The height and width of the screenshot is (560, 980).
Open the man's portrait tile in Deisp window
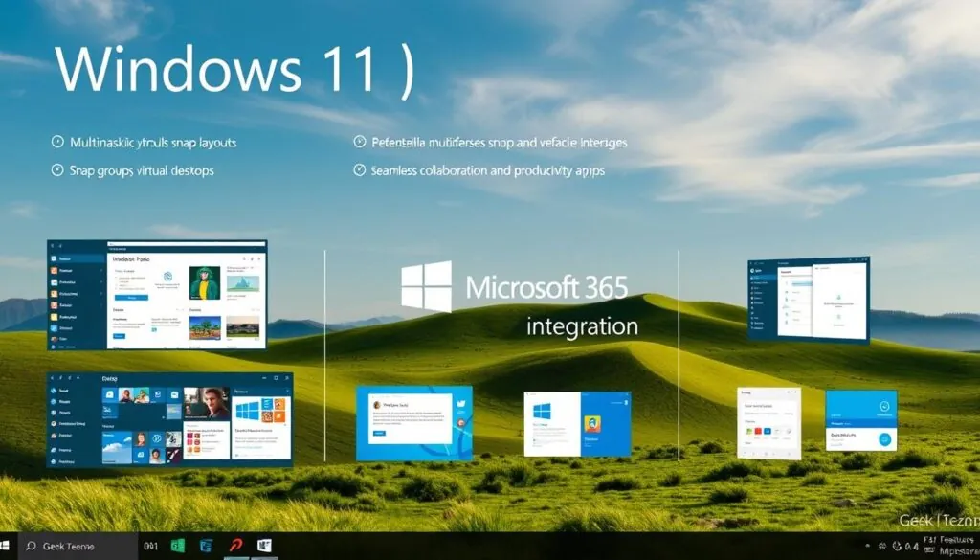[207, 403]
